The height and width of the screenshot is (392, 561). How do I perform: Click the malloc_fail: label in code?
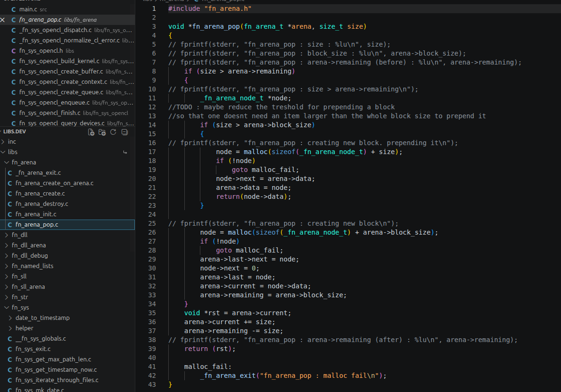tap(208, 367)
